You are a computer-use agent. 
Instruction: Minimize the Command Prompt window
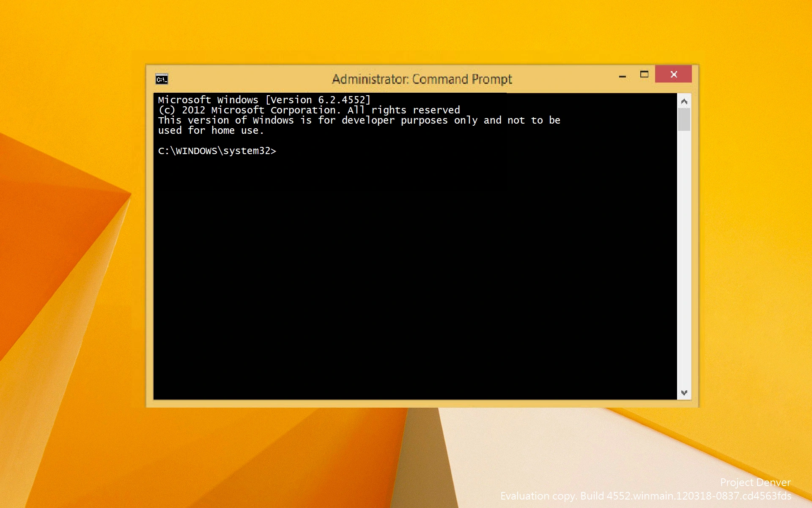622,76
